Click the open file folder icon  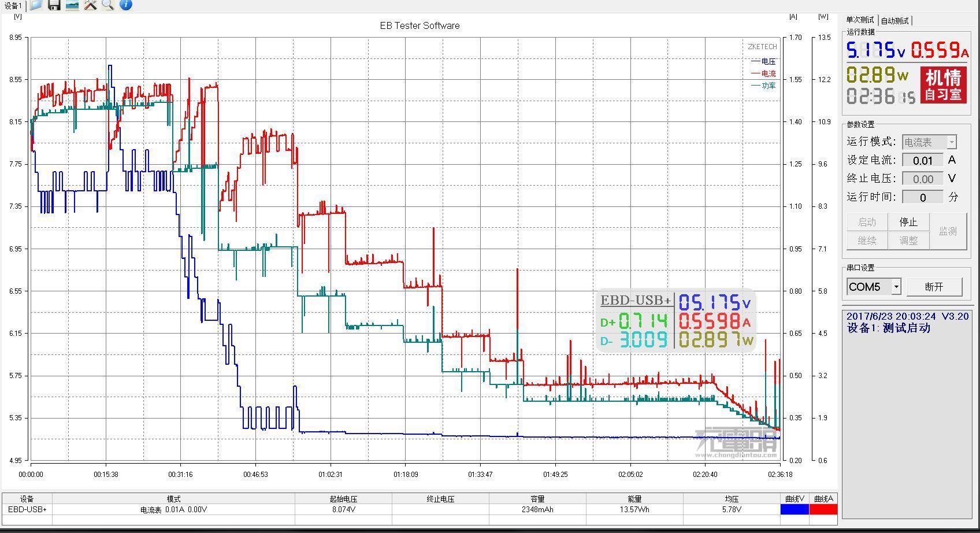click(36, 5)
